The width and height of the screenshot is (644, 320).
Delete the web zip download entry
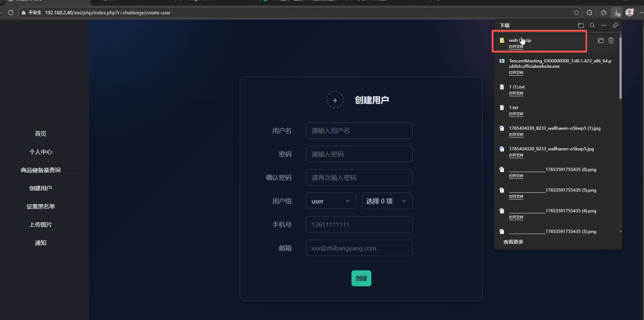[611, 40]
